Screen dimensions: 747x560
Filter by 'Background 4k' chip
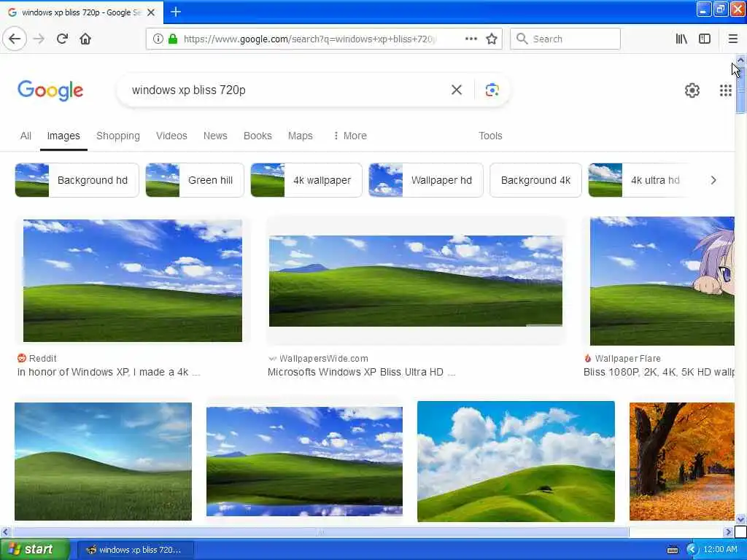[535, 180]
